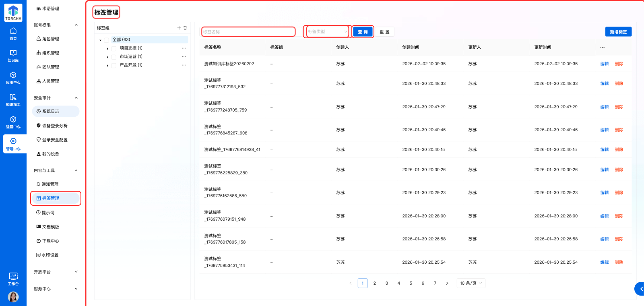Edit tag 测试知识库标签20260202
The height and width of the screenshot is (306, 644).
click(x=605, y=64)
